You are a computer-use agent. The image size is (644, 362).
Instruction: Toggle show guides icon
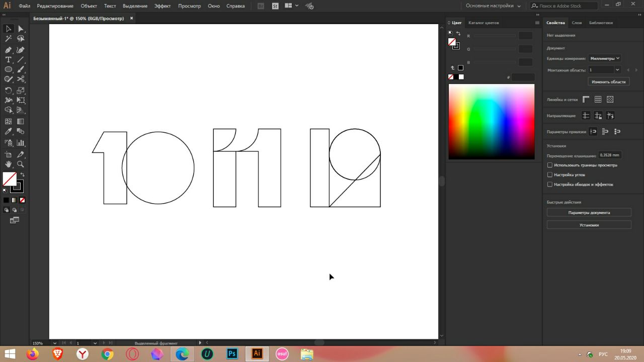586,116
